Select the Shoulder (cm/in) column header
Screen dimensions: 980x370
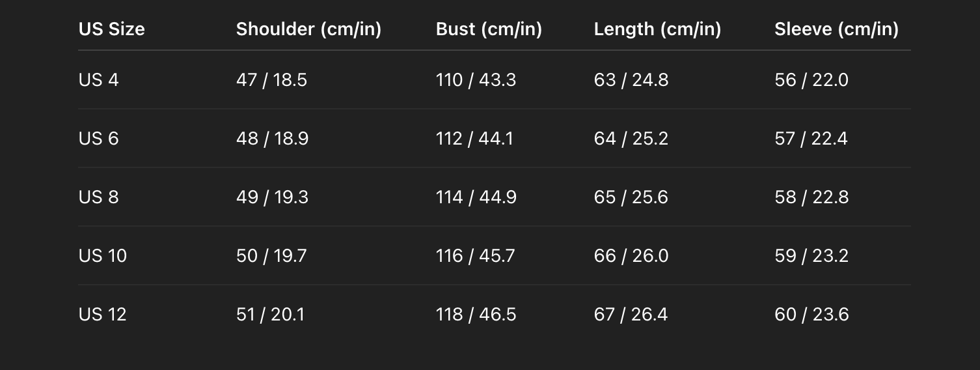[308, 29]
